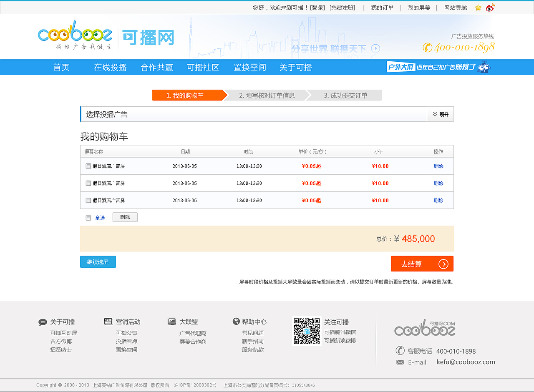Click the 去结算 checkout button

click(x=422, y=264)
